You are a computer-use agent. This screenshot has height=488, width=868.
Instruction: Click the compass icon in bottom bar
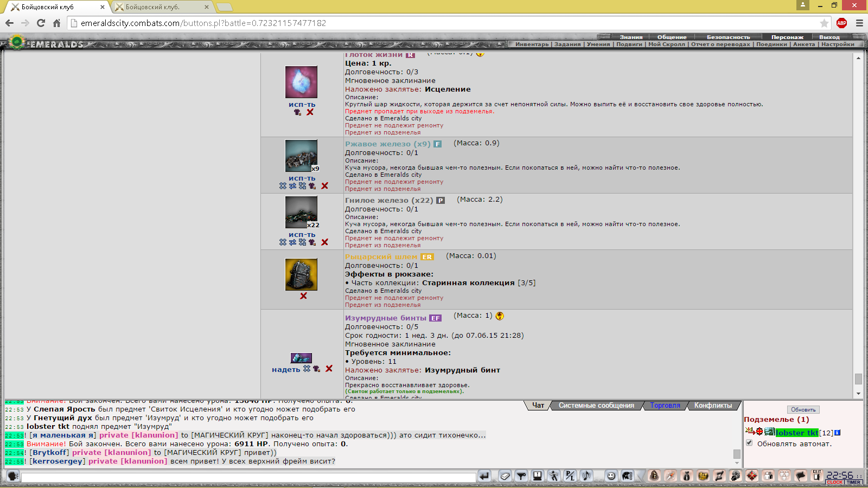[671, 476]
